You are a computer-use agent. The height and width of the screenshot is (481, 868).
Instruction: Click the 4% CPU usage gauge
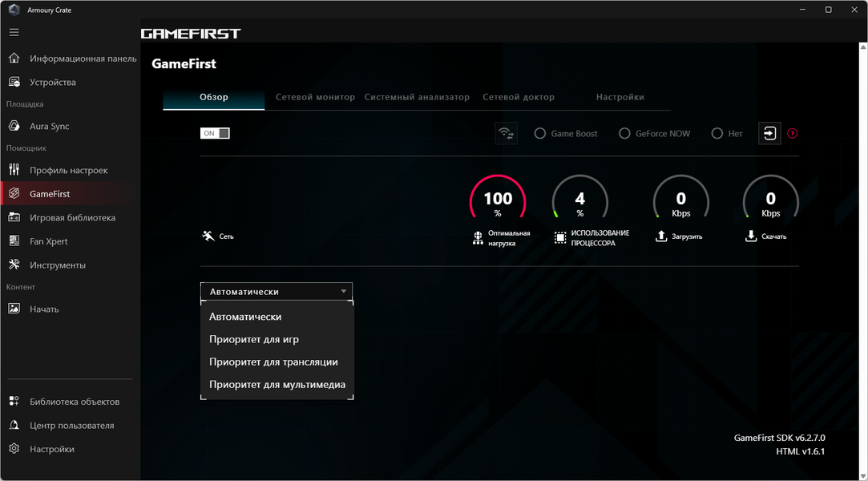(x=579, y=197)
